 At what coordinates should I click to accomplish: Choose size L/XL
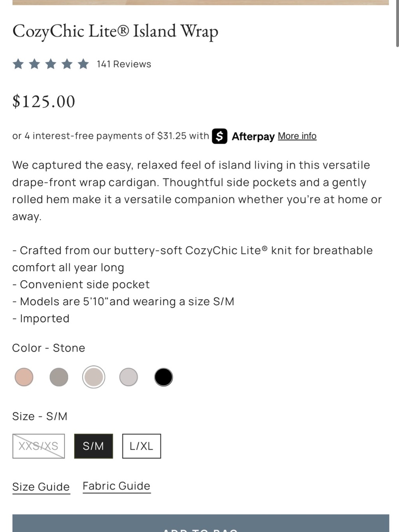[x=142, y=446]
